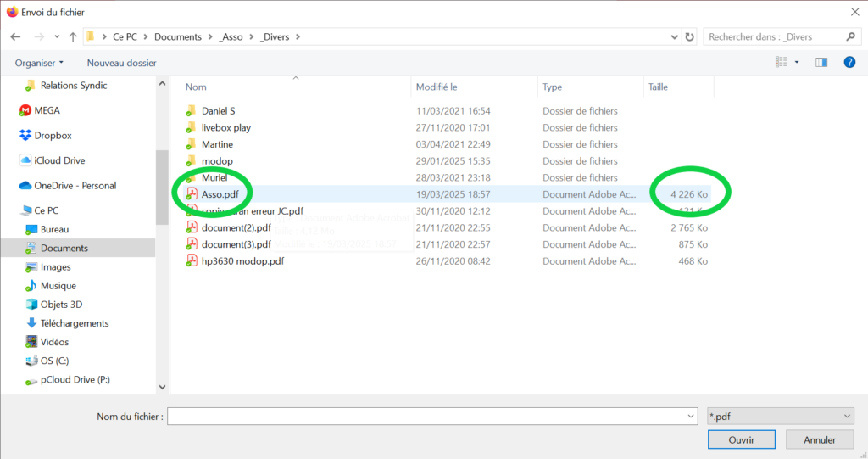The width and height of the screenshot is (868, 459).
Task: Sort files by Modifié le column
Action: click(437, 87)
